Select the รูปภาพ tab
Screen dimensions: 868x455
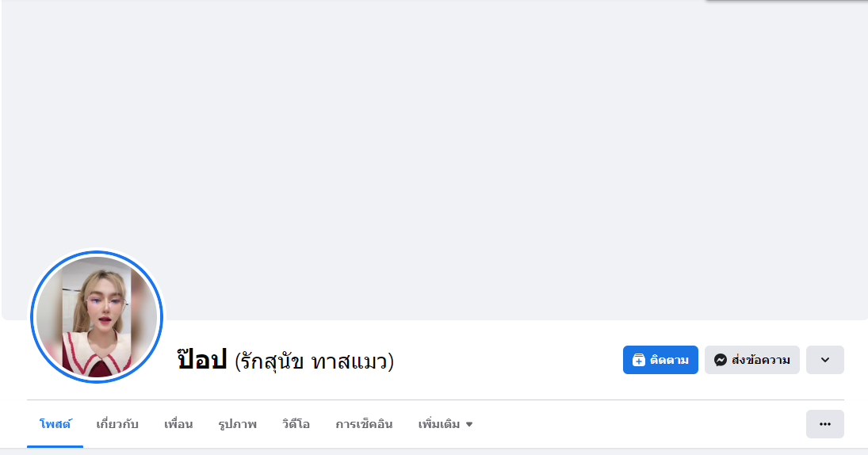tap(238, 424)
